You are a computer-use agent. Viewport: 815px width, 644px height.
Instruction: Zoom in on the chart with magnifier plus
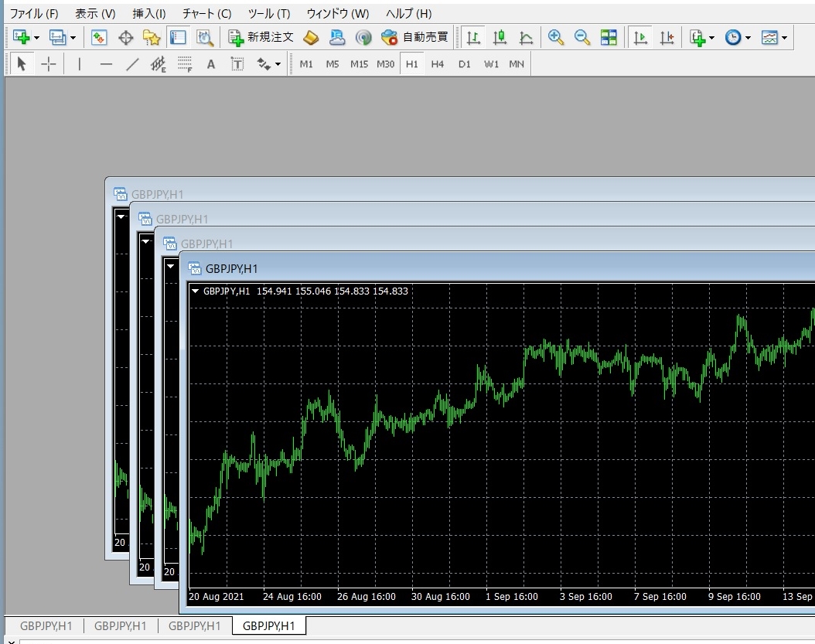(555, 37)
